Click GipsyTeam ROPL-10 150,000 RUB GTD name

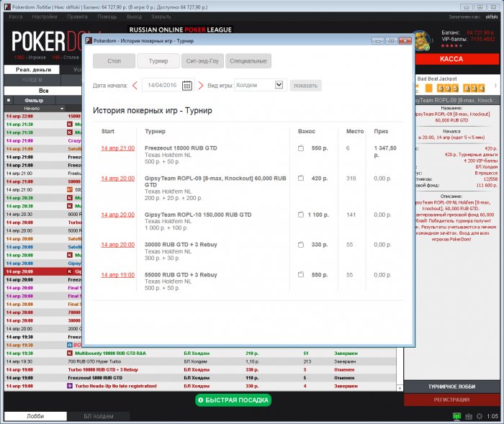[198, 215]
